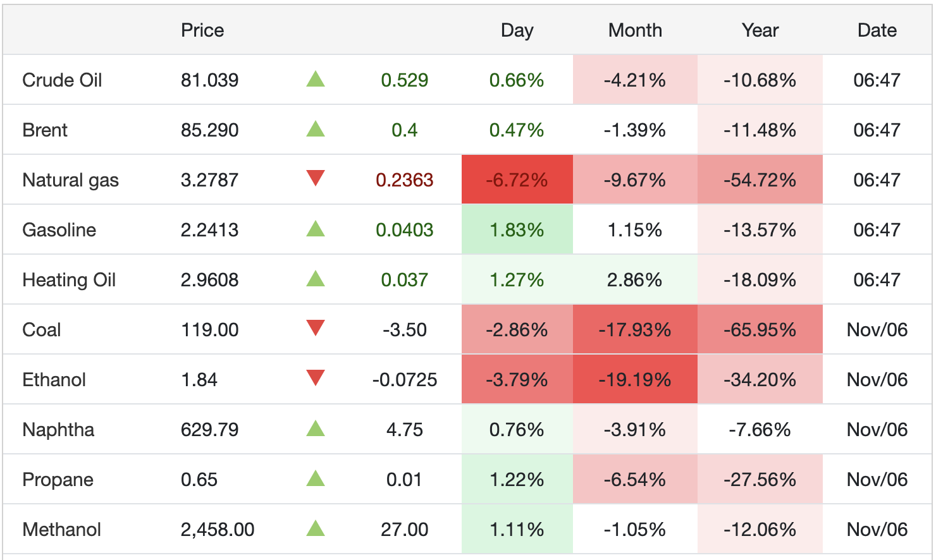
Task: Open the Brent commodity link
Action: click(x=45, y=130)
